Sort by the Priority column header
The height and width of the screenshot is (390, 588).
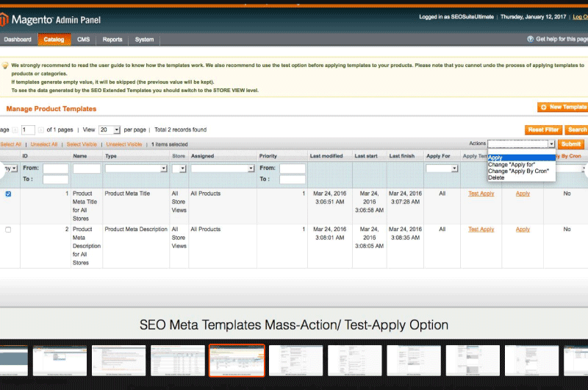point(268,156)
